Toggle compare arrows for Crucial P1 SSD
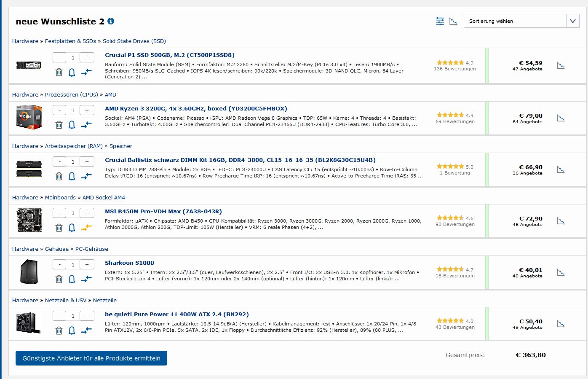 (86, 73)
